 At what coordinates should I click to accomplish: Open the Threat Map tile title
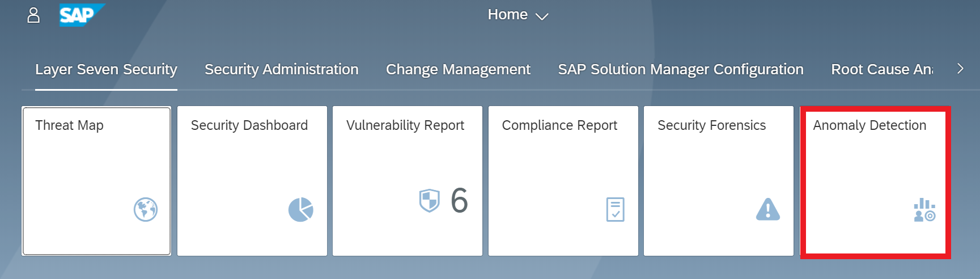(69, 125)
